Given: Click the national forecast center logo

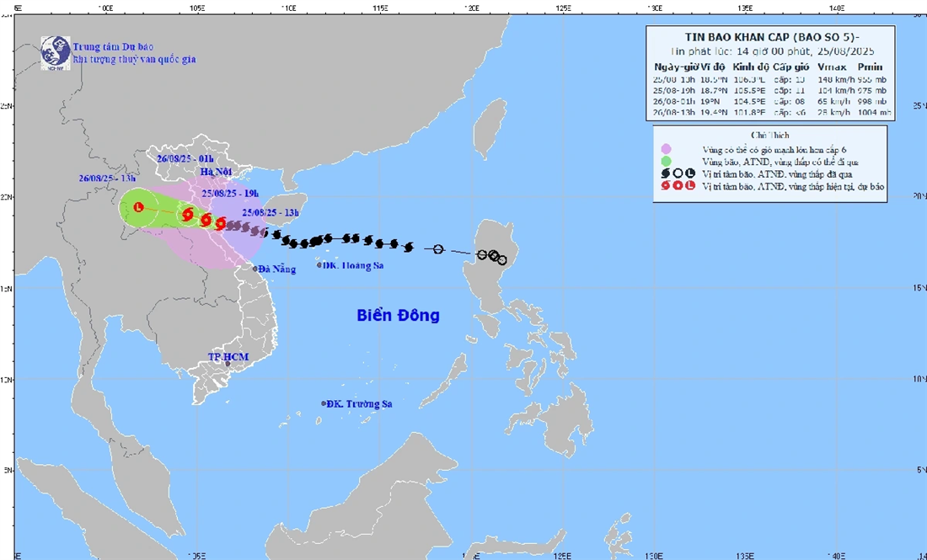Looking at the screenshot, I should coord(56,52).
